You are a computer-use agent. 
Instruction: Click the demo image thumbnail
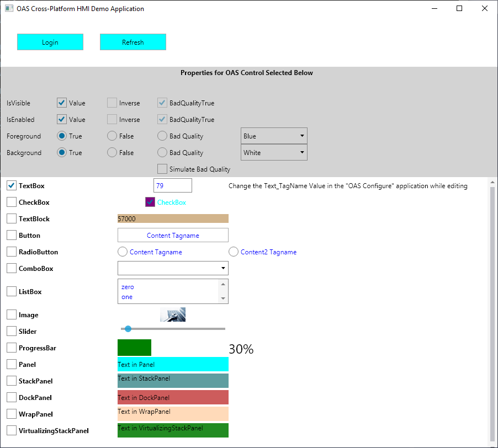pos(173,314)
